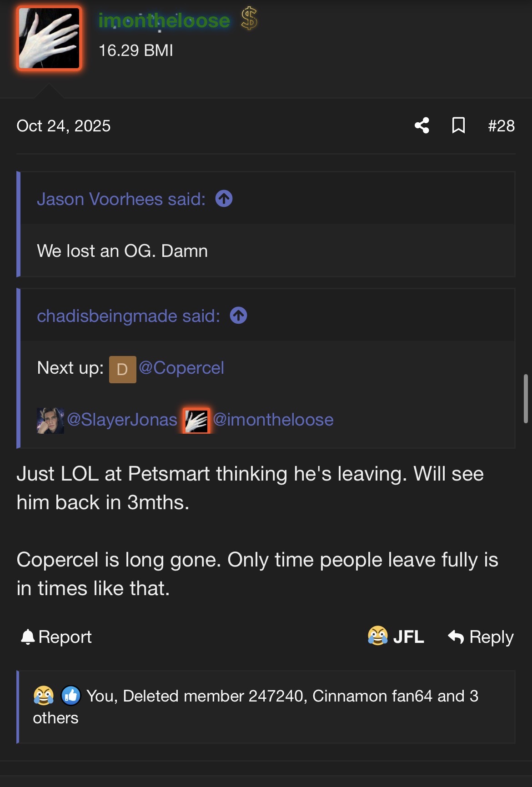Click the crying-laughing emoji in the reactions summary

[x=43, y=696]
